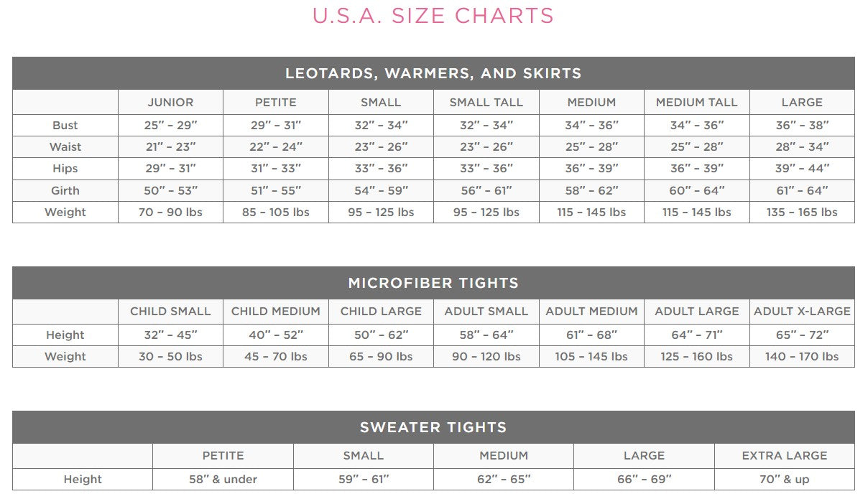Click the Sweater Tights header bar
868x499 pixels.
(433, 427)
